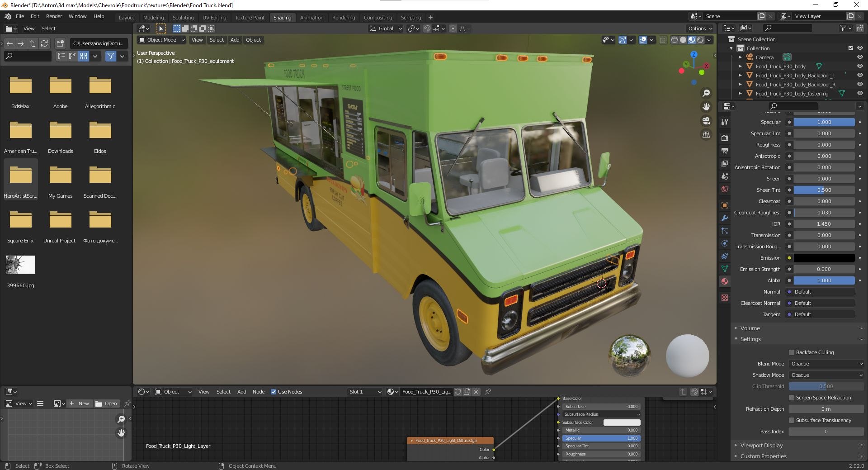Enable Subsurface Translucency checkbox

point(792,420)
